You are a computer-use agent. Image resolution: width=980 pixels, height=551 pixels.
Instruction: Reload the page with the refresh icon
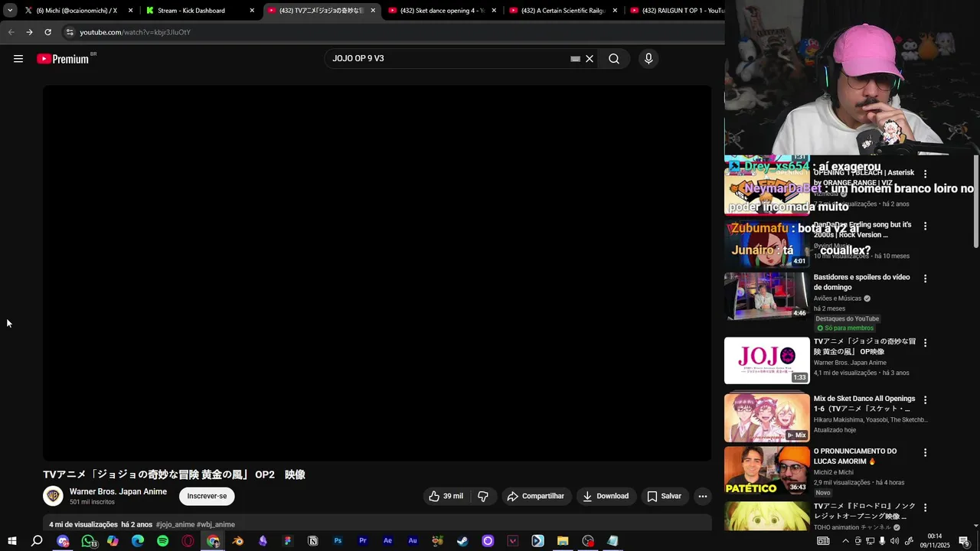pos(47,32)
